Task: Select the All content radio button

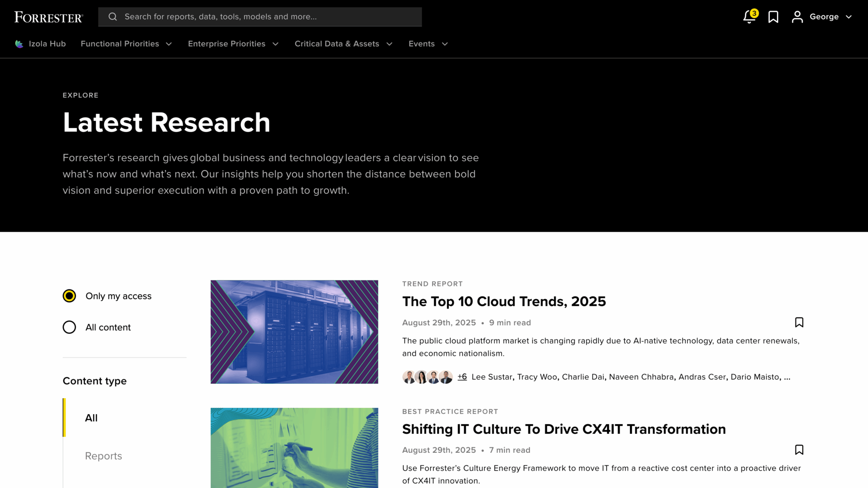Action: [69, 327]
